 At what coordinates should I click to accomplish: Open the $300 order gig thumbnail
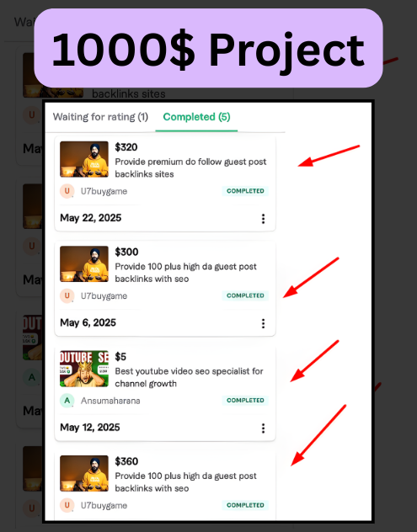click(84, 264)
